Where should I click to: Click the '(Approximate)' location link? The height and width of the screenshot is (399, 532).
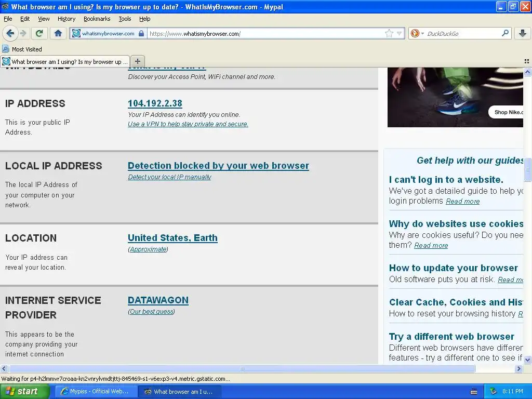point(148,249)
